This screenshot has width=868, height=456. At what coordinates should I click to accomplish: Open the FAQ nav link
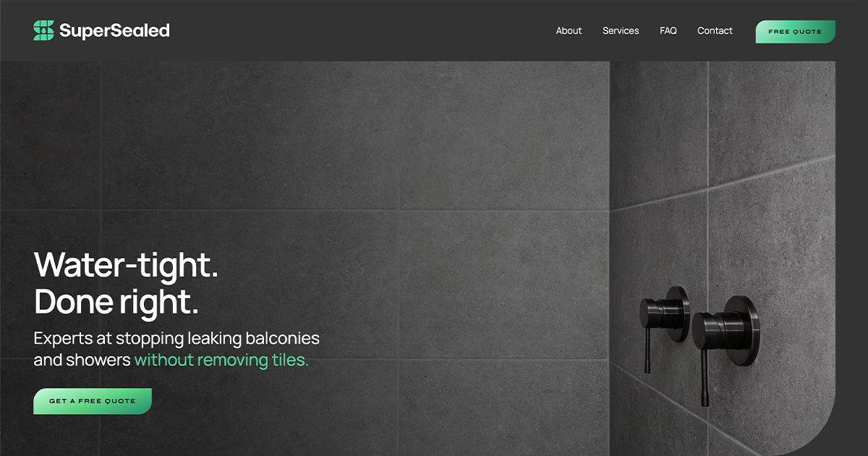[x=668, y=30]
